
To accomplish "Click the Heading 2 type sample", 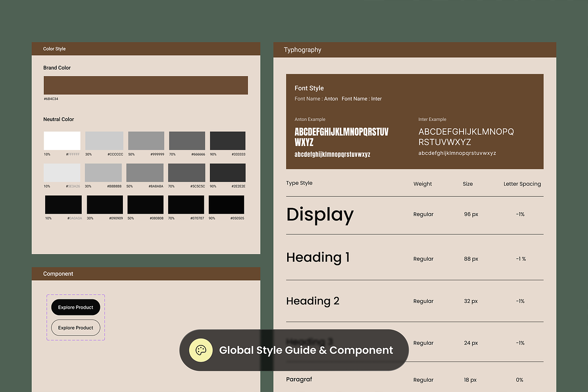I will (313, 301).
